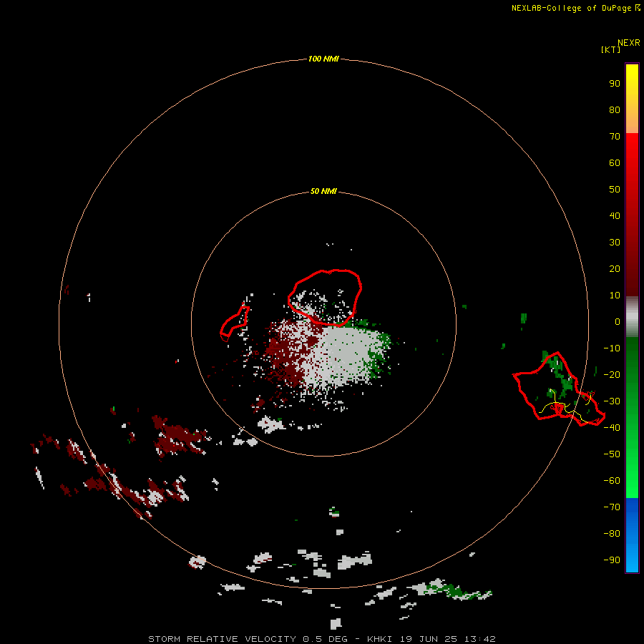Click the [KT] units label

611,49
